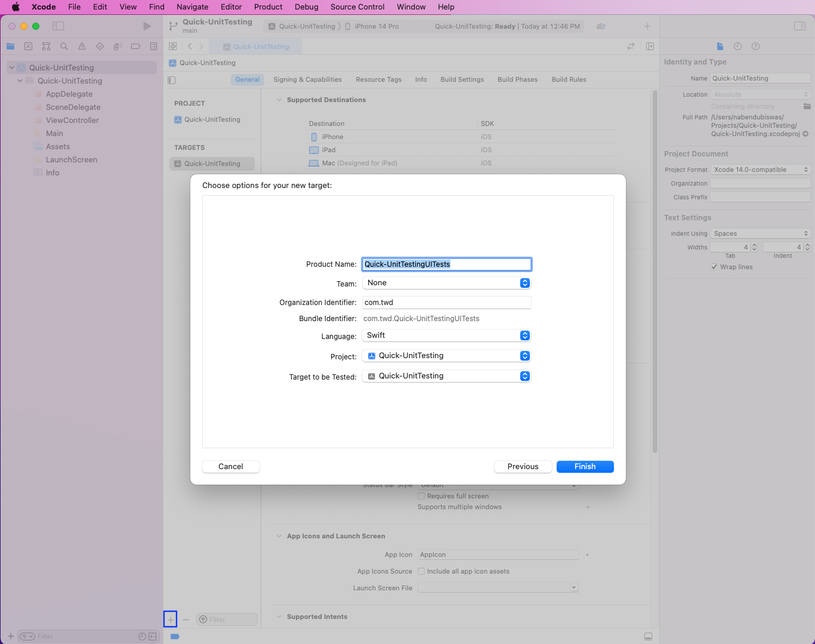
Task: Open the Debug menu
Action: [306, 7]
